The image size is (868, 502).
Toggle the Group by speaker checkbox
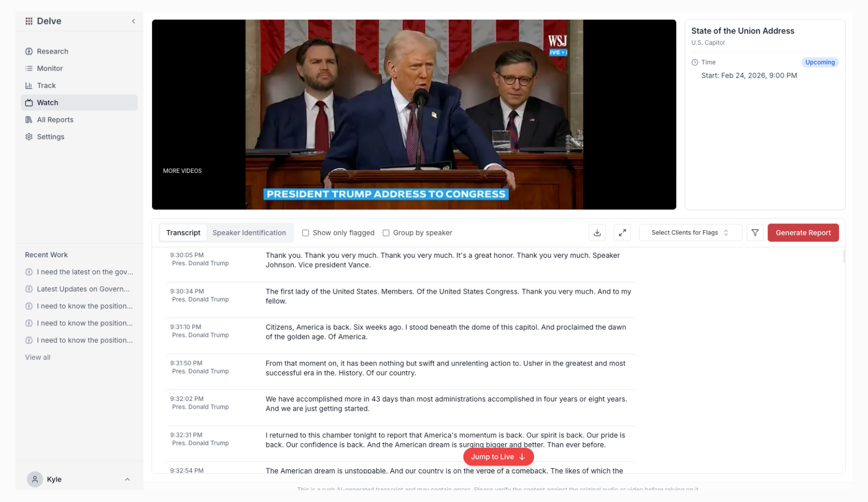tap(386, 233)
